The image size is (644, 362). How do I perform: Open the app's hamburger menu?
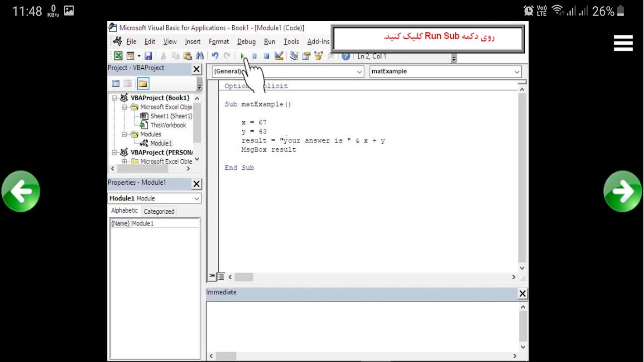(623, 43)
